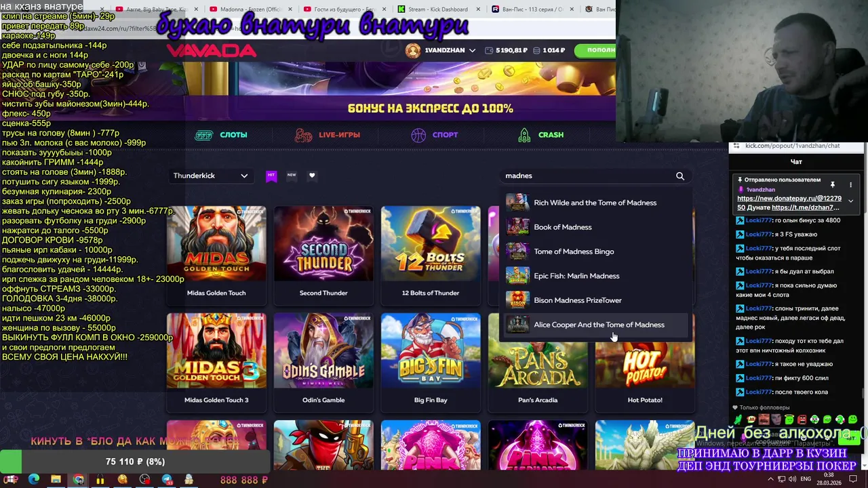Open the Midas Golden Touch 3 thumbnail

click(x=216, y=350)
